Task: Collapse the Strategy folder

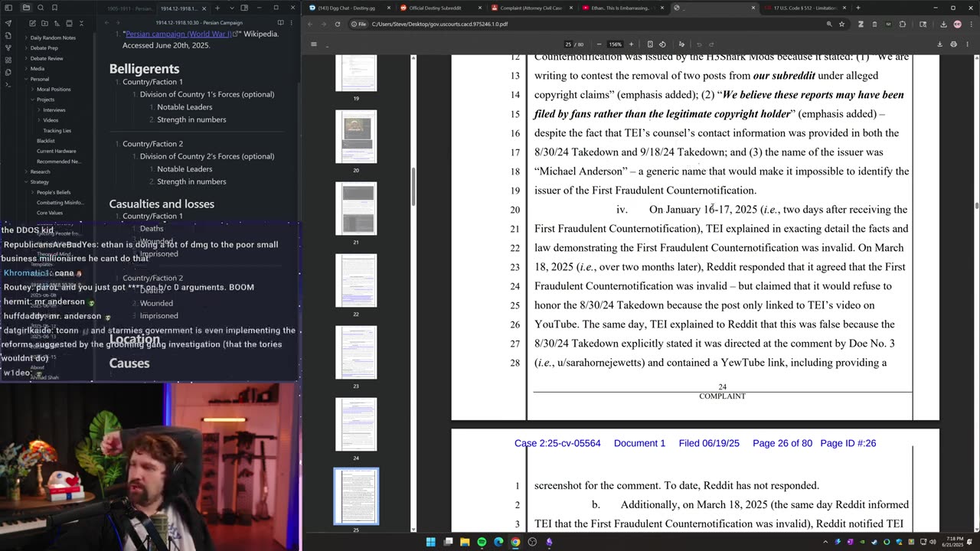Action: (x=39, y=182)
